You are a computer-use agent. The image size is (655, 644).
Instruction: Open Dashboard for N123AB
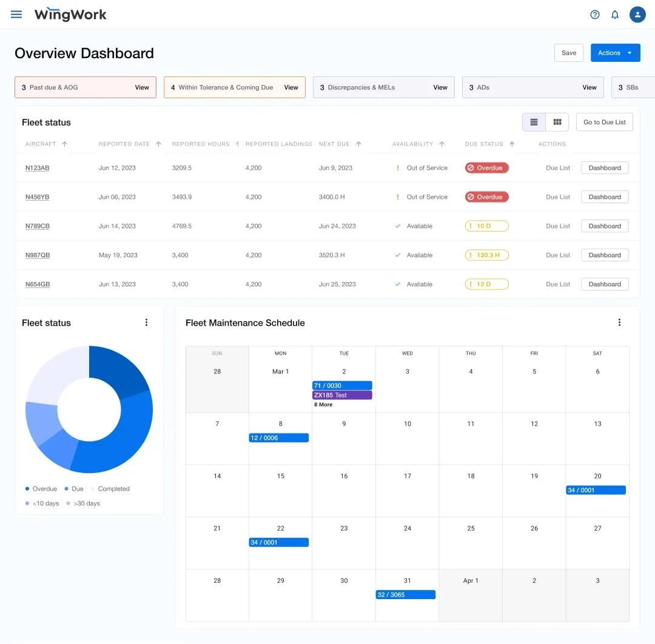pos(605,168)
